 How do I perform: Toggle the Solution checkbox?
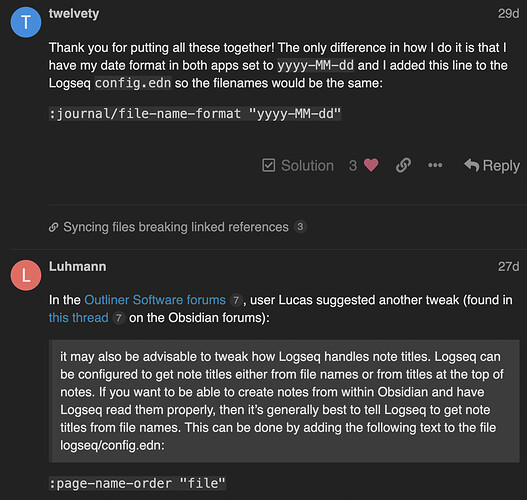point(269,165)
